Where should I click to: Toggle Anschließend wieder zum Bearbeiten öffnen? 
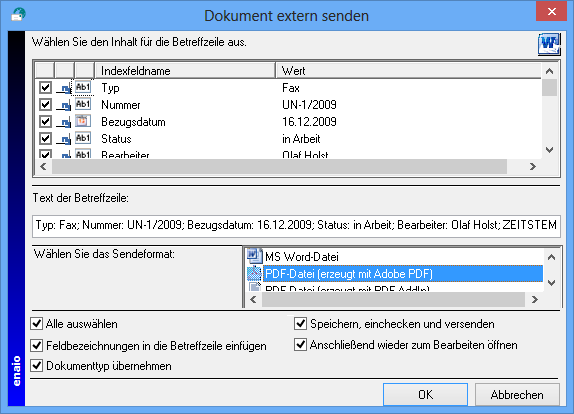300,345
